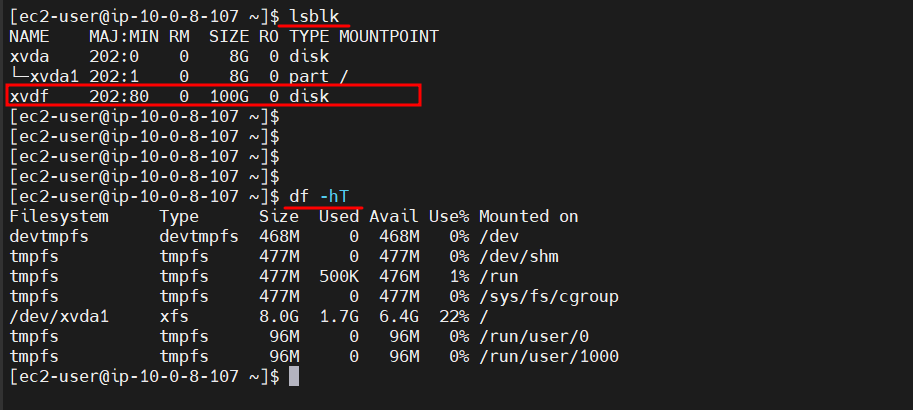Select the /sys/fs/cgroup mount path
Screen dimensions: 913x410
pyautogui.click(x=548, y=297)
